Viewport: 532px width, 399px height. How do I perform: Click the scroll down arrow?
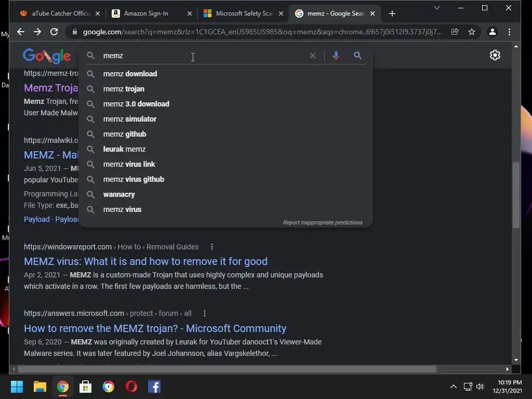516,360
